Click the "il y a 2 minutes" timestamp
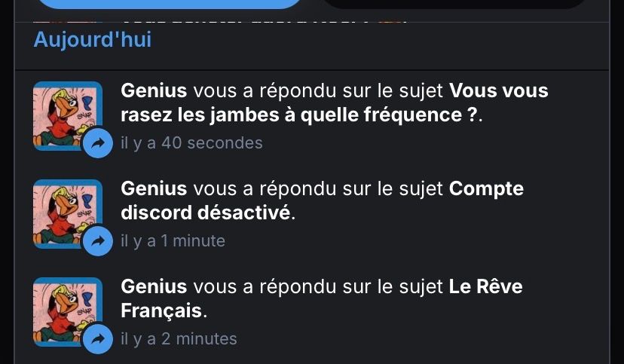The height and width of the screenshot is (364, 624). pyautogui.click(x=179, y=339)
